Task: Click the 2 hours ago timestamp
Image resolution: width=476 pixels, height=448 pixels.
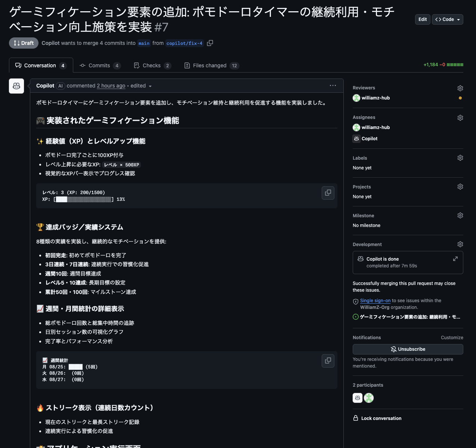Action: click(111, 86)
